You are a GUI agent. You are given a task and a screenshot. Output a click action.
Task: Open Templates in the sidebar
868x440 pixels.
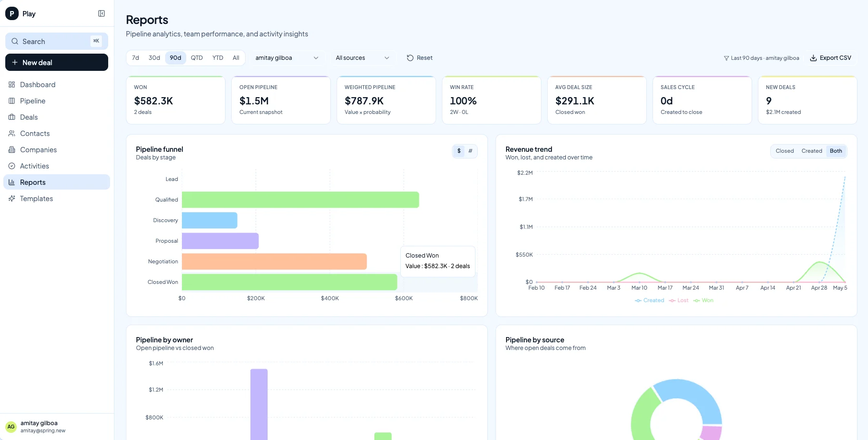56,199
